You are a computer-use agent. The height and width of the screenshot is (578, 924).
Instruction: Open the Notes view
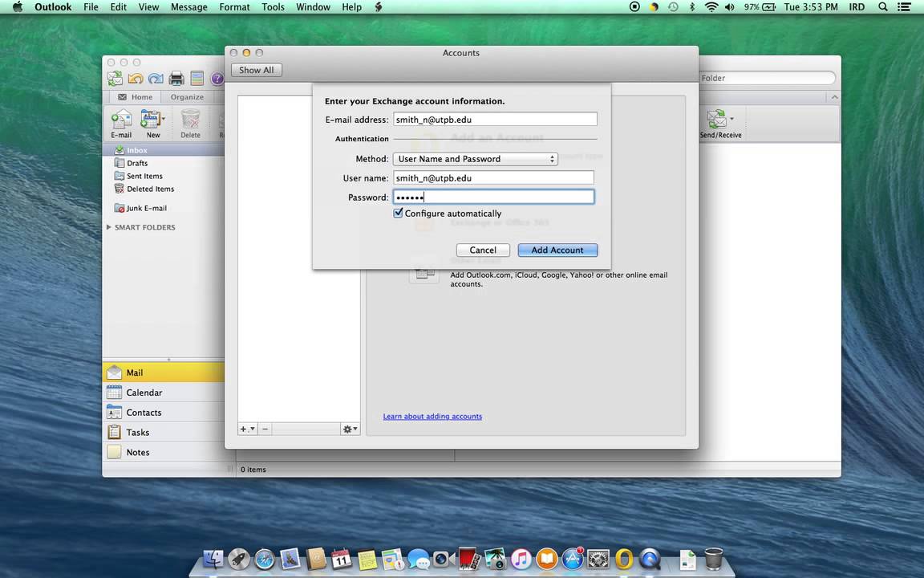point(164,453)
